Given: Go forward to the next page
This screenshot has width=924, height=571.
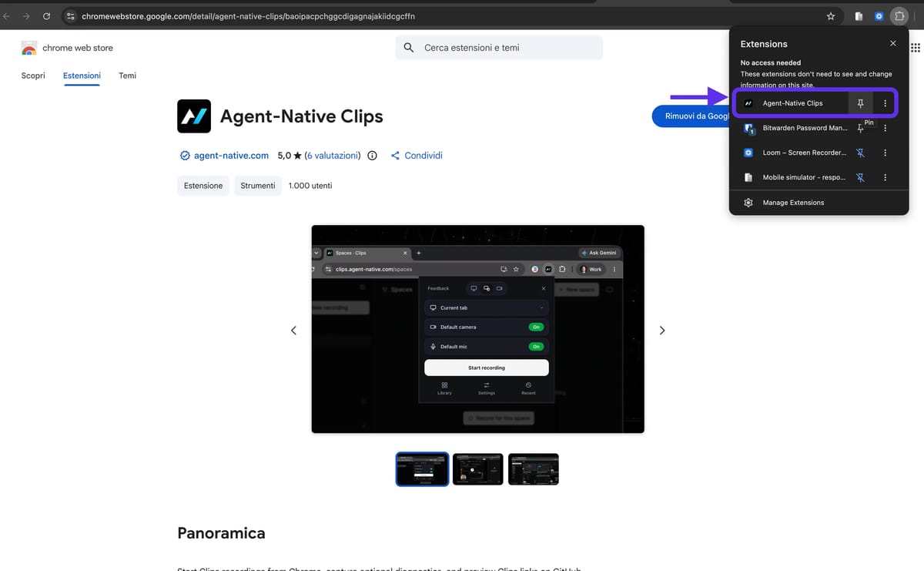Looking at the screenshot, I should tap(27, 16).
